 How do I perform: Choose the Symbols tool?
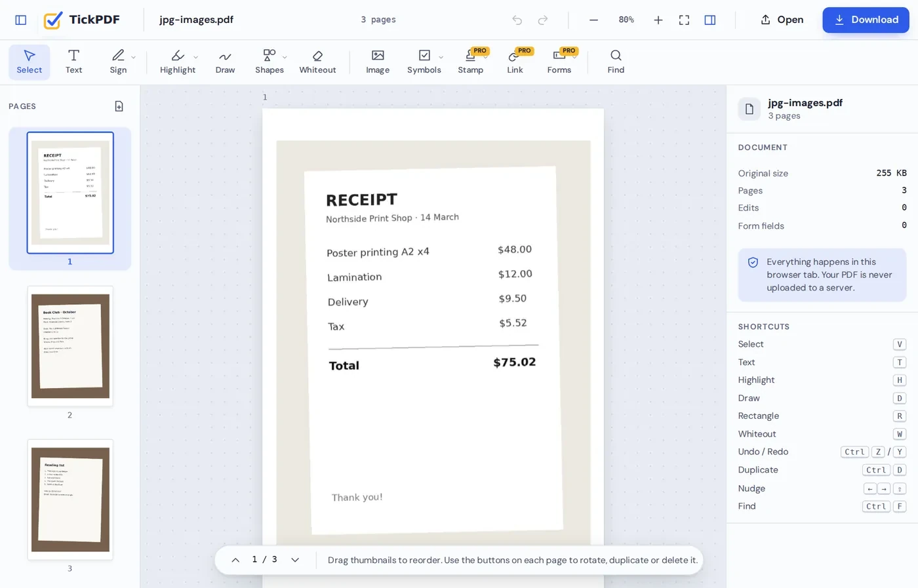coord(424,62)
